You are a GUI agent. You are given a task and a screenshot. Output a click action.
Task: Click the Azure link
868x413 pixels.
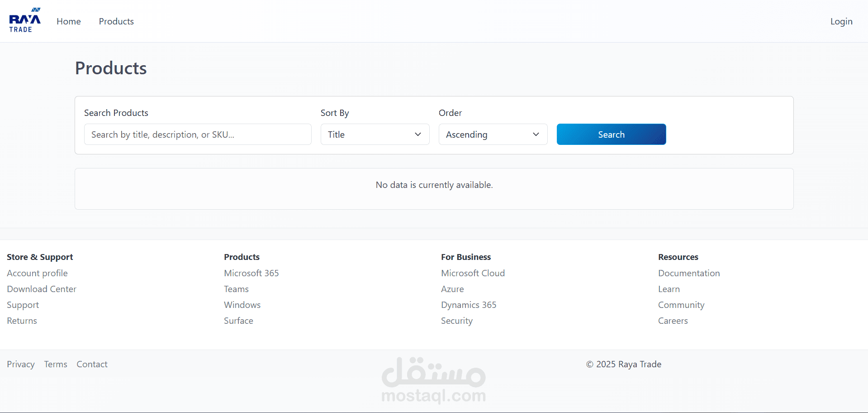tap(452, 289)
